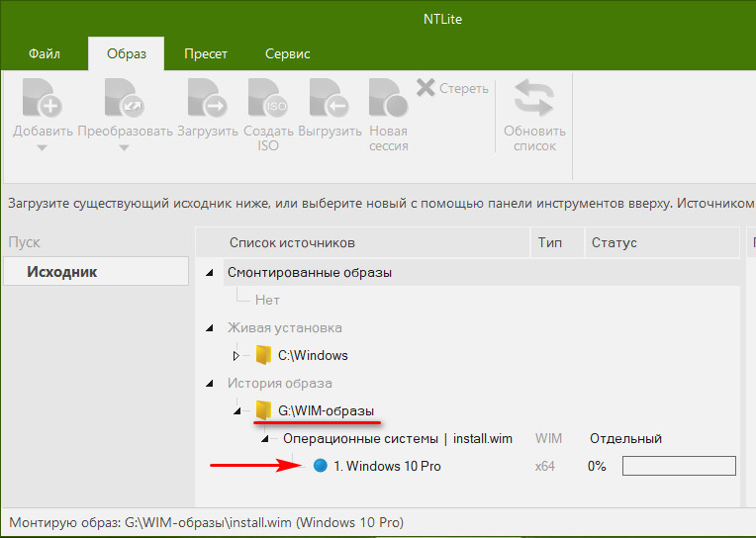Click the 0% progress value
The width and height of the screenshot is (756, 538).
[x=597, y=466]
